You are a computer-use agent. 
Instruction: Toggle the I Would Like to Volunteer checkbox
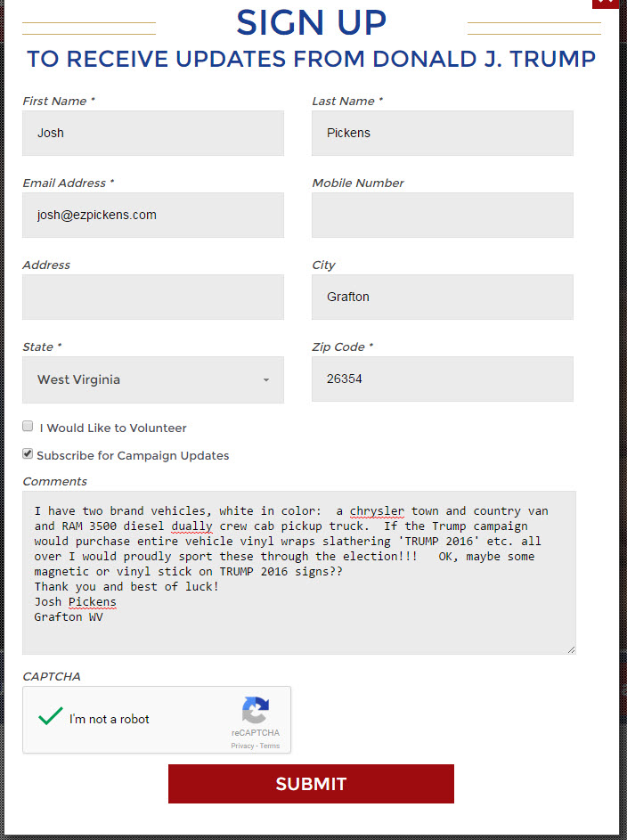coord(28,427)
